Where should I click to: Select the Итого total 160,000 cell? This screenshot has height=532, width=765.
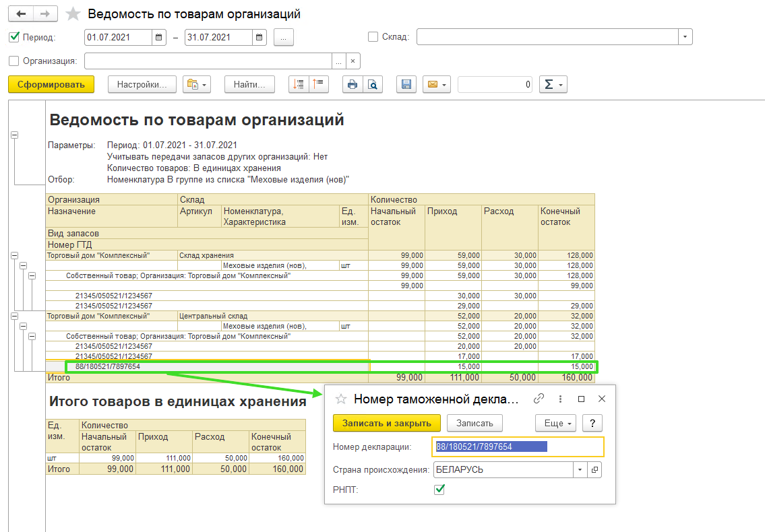pyautogui.click(x=566, y=377)
